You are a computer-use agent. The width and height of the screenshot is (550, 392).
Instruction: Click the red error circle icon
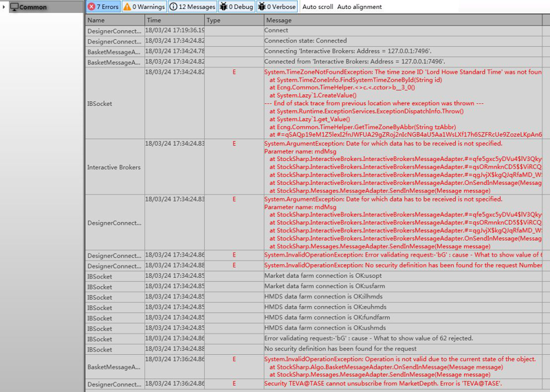(91, 7)
